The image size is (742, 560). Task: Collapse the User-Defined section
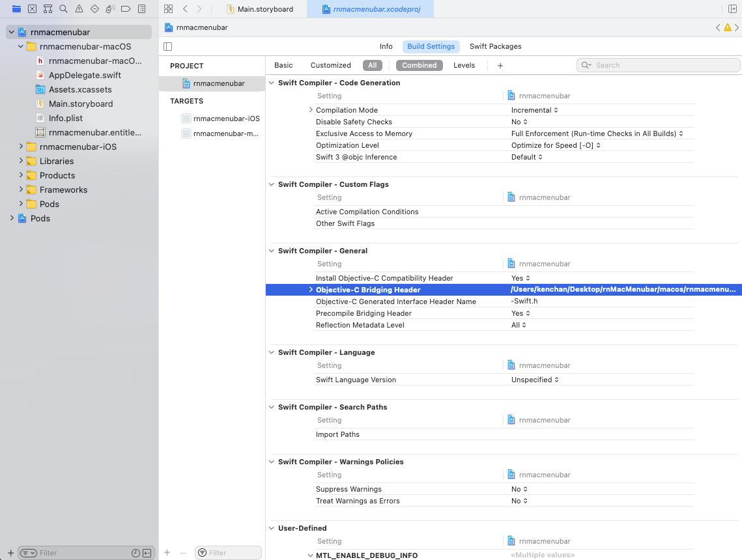(272, 528)
